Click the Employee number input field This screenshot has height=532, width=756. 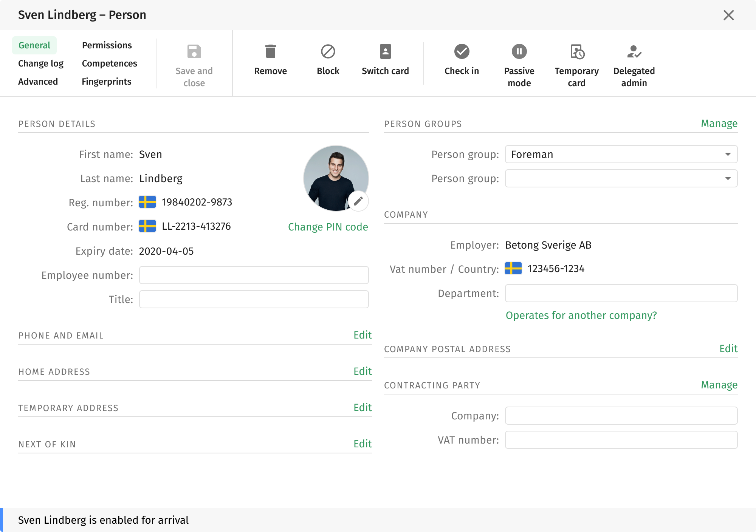(254, 275)
